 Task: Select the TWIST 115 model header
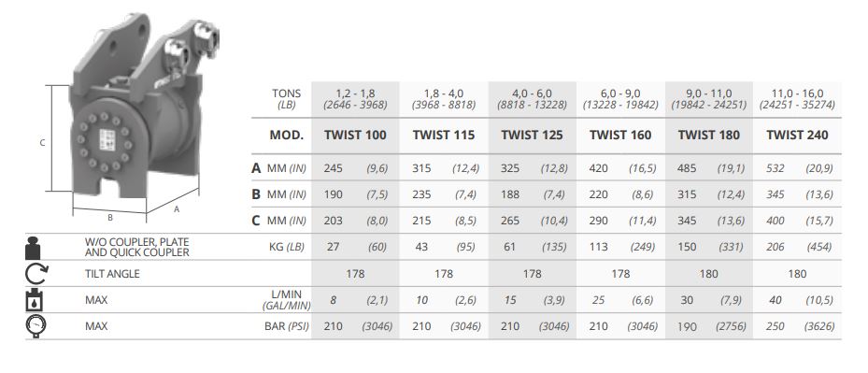pyautogui.click(x=444, y=136)
